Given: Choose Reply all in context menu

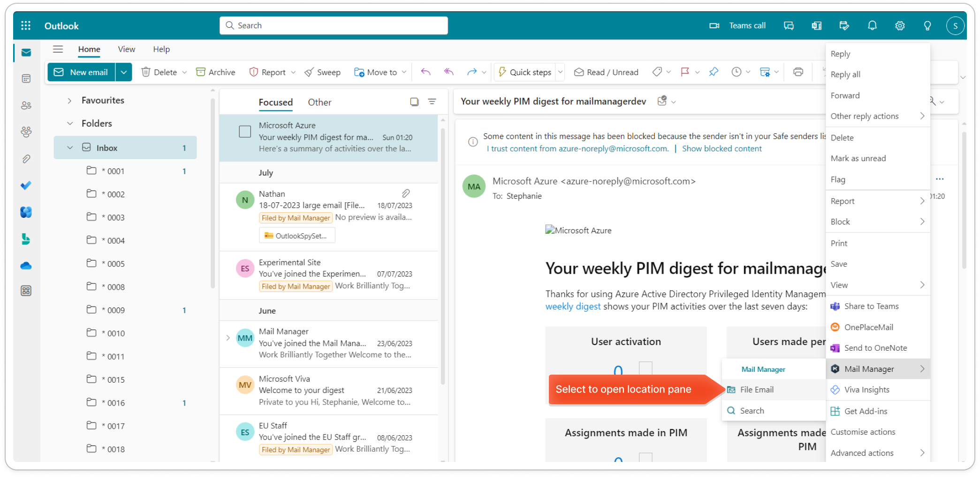Looking at the screenshot, I should click(x=877, y=74).
